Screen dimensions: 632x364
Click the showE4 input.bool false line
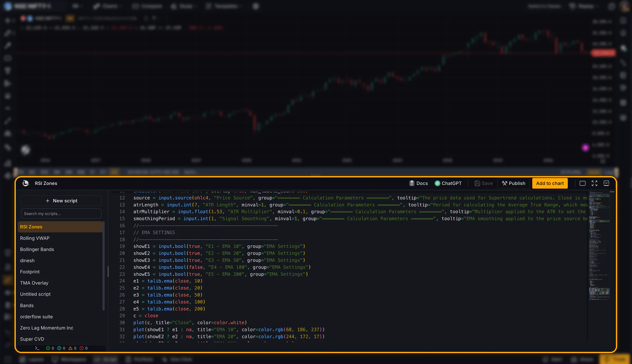(x=222, y=267)
